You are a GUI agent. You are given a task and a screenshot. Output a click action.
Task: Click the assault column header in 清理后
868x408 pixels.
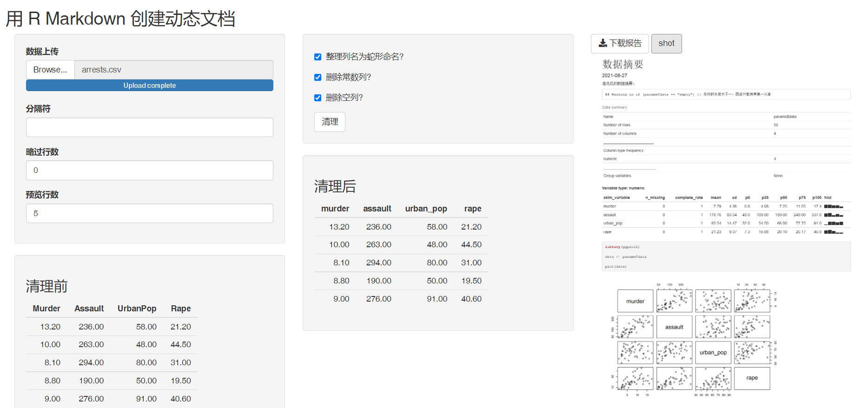pos(377,209)
